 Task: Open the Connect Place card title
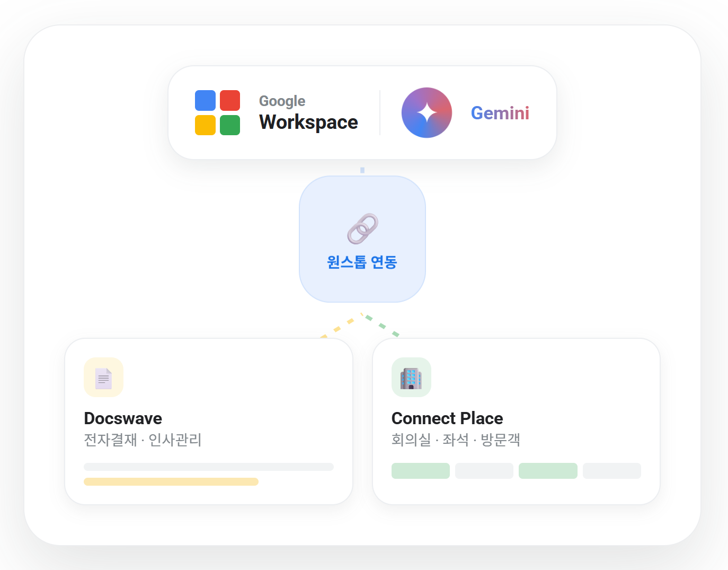447,418
